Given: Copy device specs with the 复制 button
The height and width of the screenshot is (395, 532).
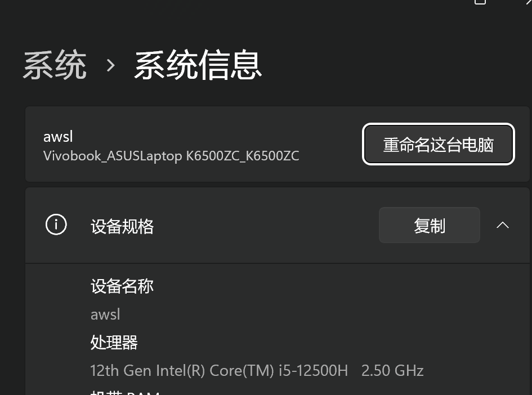Looking at the screenshot, I should 429,225.
